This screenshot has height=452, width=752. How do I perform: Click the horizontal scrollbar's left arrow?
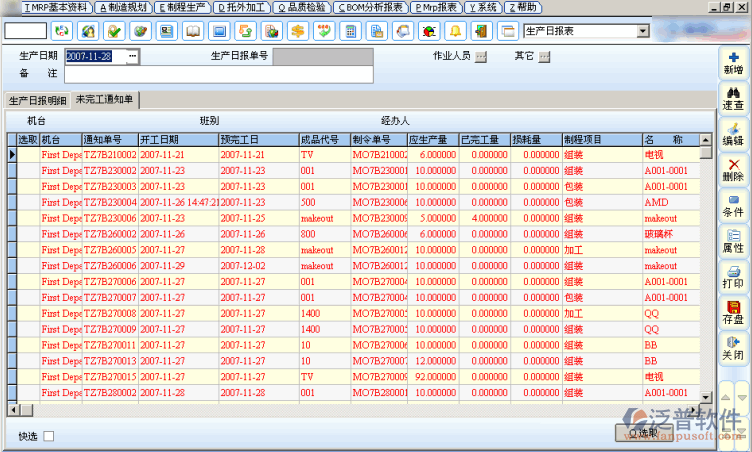click(x=12, y=408)
